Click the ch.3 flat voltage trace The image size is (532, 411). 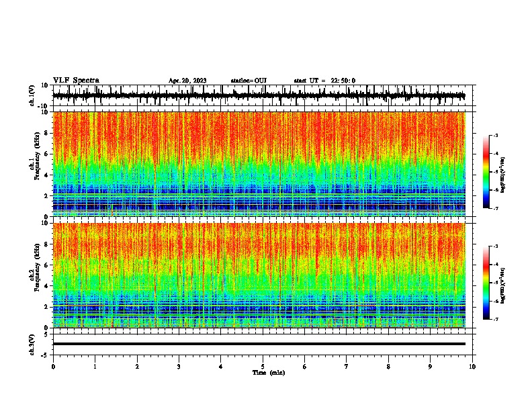pos(259,344)
